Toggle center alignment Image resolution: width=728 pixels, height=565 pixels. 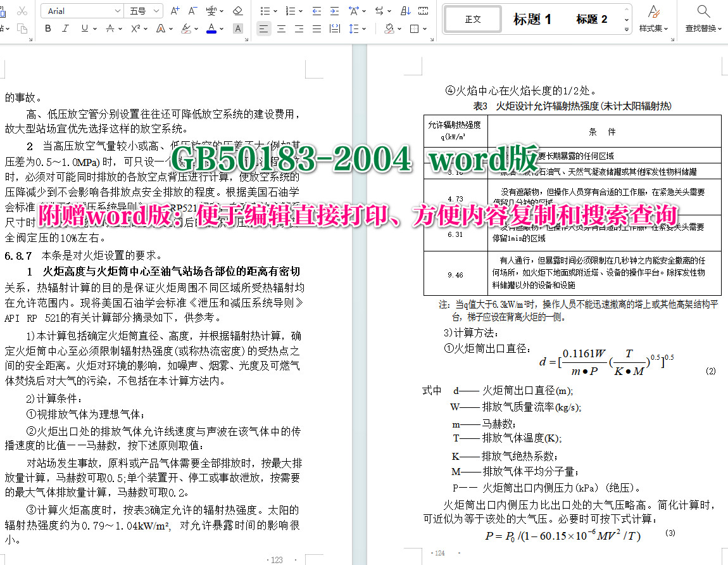(280, 28)
